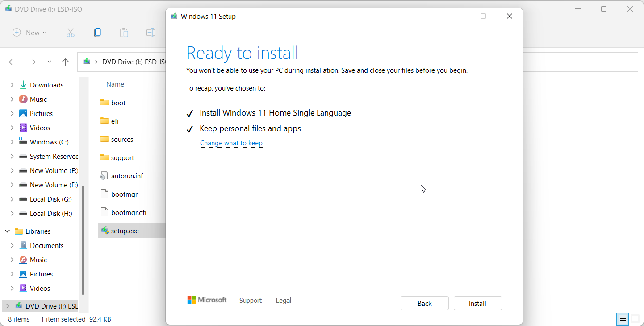Screen dimensions: 644x326
Task: Click the Back navigation arrow
Action: [12, 62]
